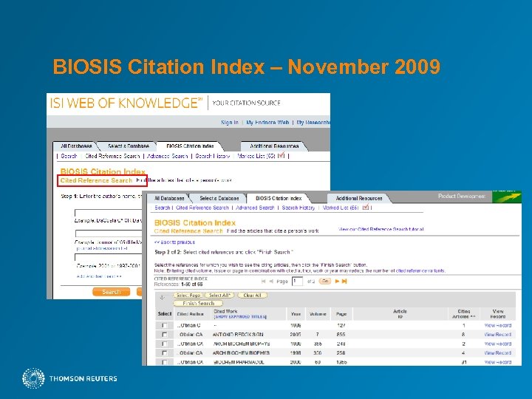Go to previous page of references
The height and width of the screenshot is (399, 532).
click(271, 281)
